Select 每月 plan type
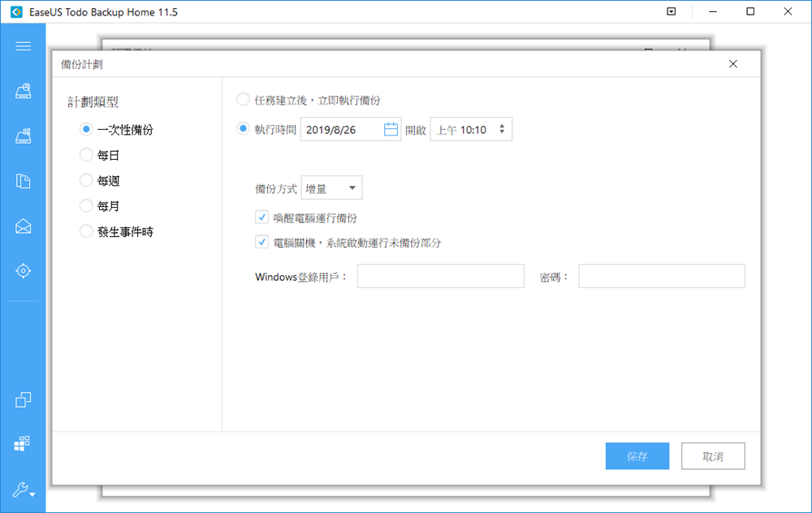The width and height of the screenshot is (812, 513). (86, 205)
